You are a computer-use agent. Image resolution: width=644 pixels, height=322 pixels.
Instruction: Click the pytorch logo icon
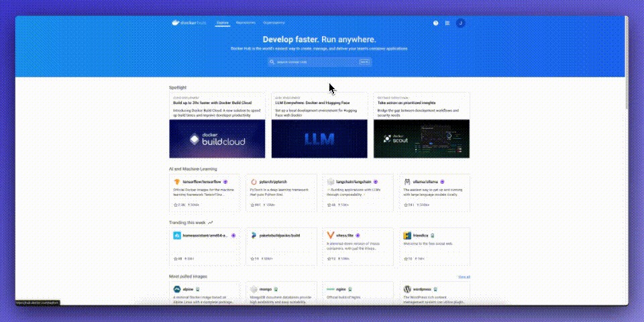click(x=254, y=182)
